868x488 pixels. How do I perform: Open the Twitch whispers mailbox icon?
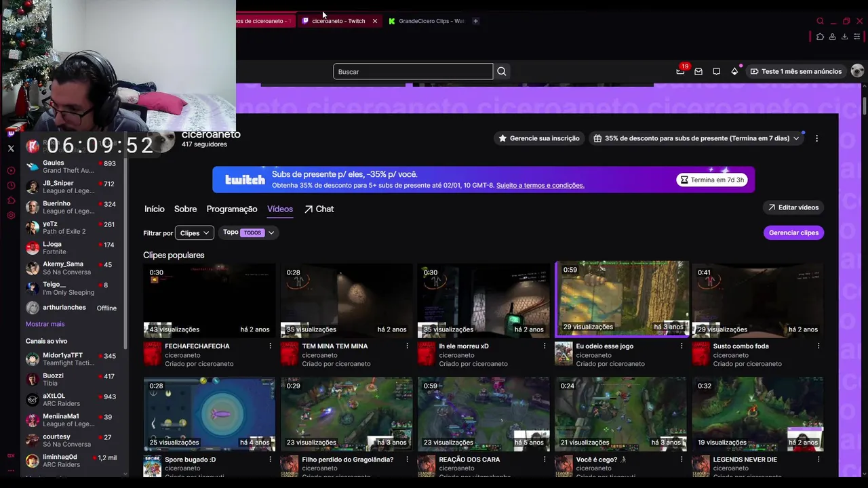point(698,71)
